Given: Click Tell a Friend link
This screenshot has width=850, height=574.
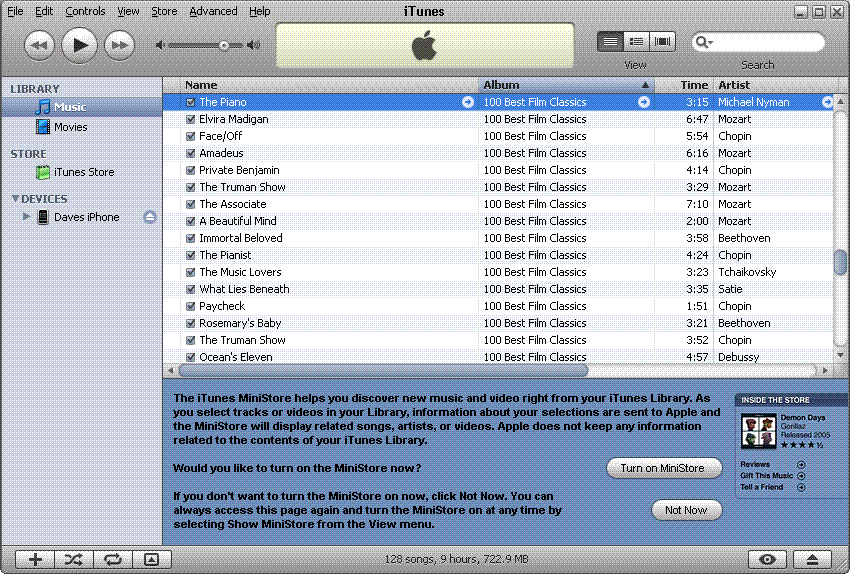Looking at the screenshot, I should [772, 487].
